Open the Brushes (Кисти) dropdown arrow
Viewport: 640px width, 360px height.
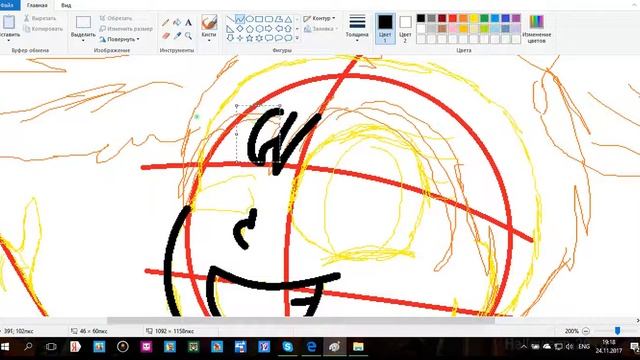pyautogui.click(x=209, y=41)
